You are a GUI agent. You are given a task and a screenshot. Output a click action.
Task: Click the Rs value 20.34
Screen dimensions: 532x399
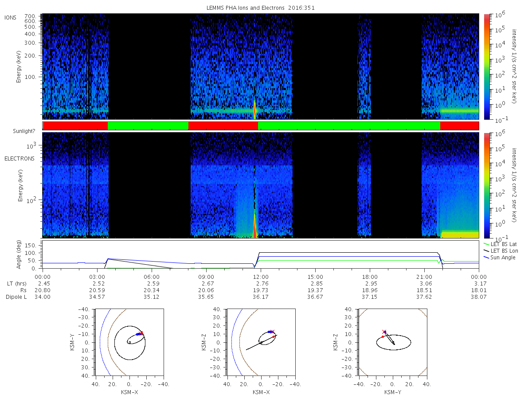[152, 290]
